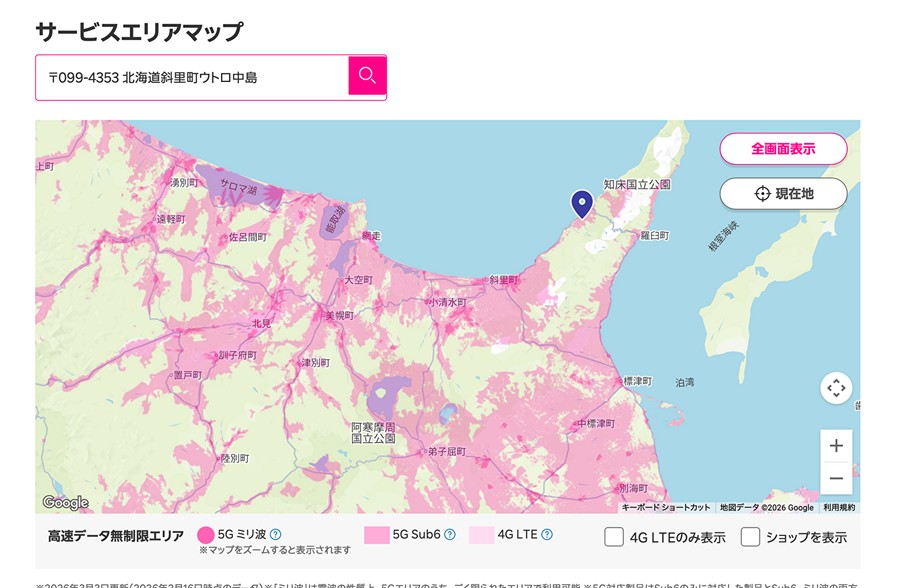Click the address search input field

[192, 78]
